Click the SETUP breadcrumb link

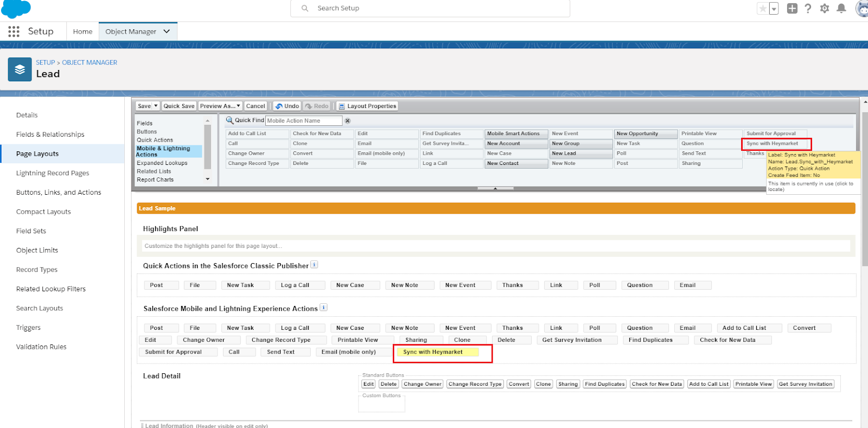tap(46, 62)
